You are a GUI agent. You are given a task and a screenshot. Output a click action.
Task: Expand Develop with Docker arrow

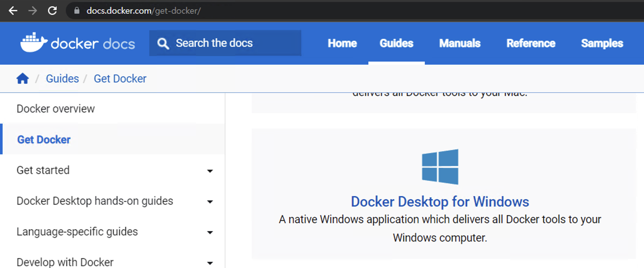tap(210, 263)
